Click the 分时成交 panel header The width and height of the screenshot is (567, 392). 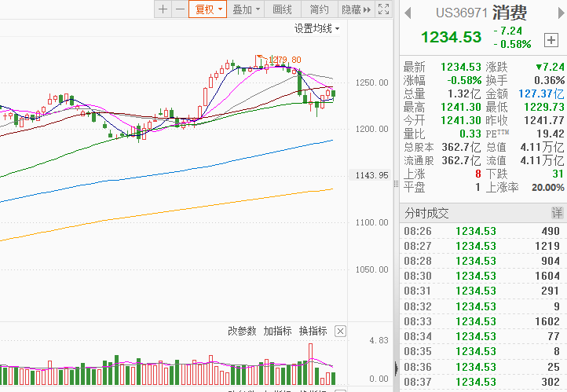428,213
